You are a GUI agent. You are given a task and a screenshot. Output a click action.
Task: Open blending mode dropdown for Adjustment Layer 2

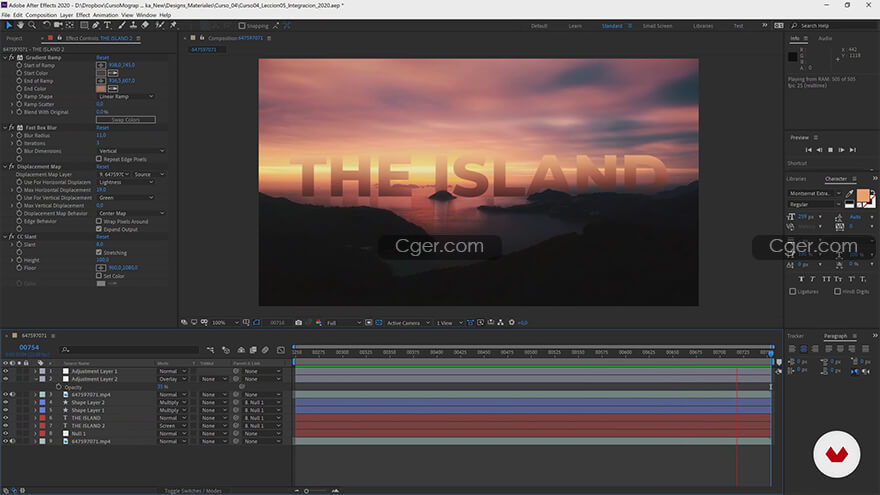[x=172, y=379]
